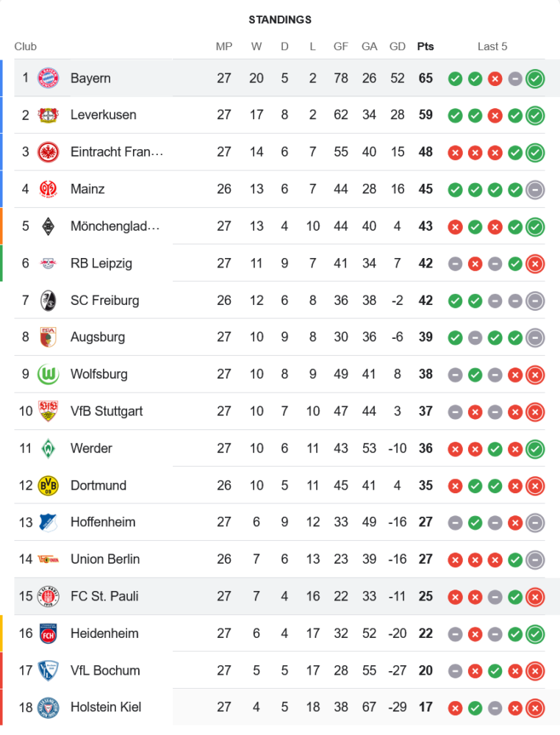Click Bayern's most recent win indicator
This screenshot has width=560, height=735.
(x=535, y=78)
